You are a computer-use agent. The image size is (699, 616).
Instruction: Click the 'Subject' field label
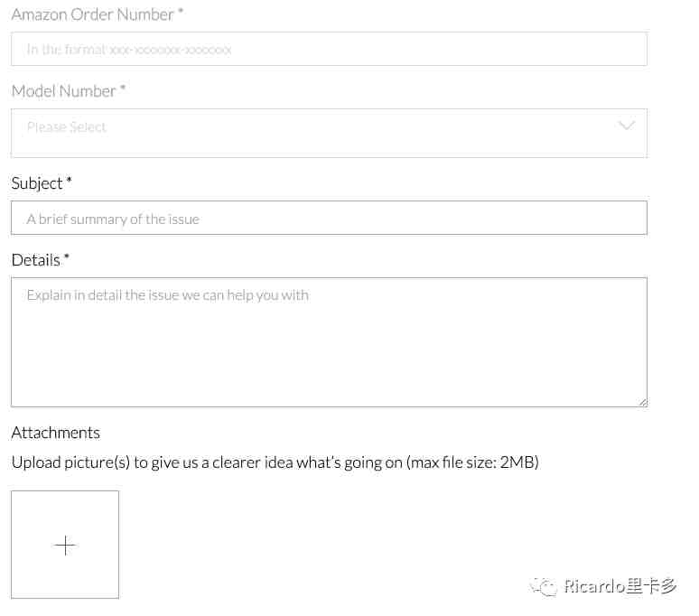[x=37, y=183]
